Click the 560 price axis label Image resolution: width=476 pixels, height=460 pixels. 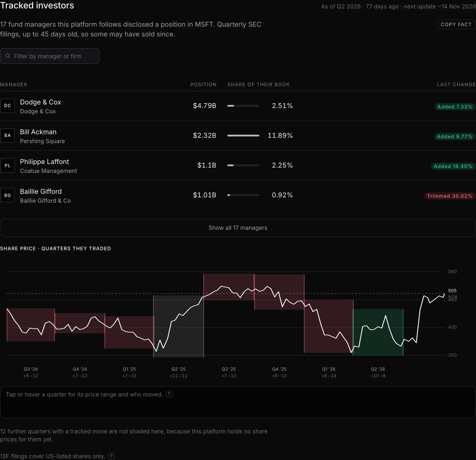coord(452,272)
